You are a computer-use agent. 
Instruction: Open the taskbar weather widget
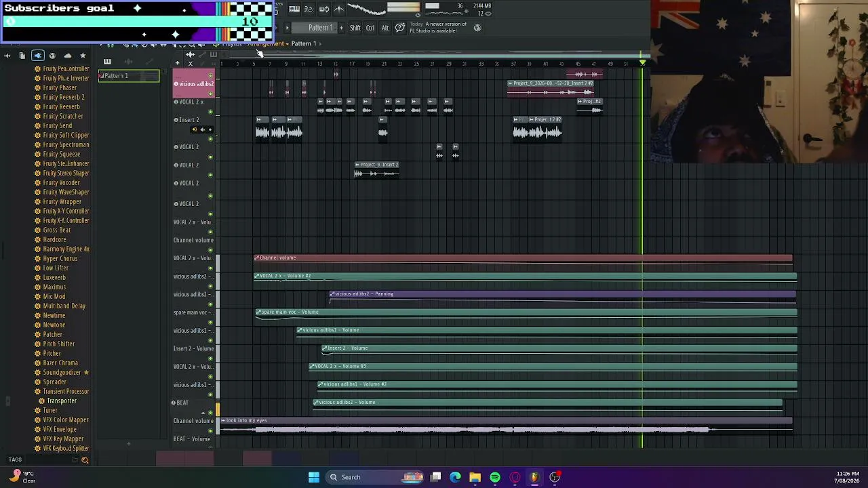(22, 477)
